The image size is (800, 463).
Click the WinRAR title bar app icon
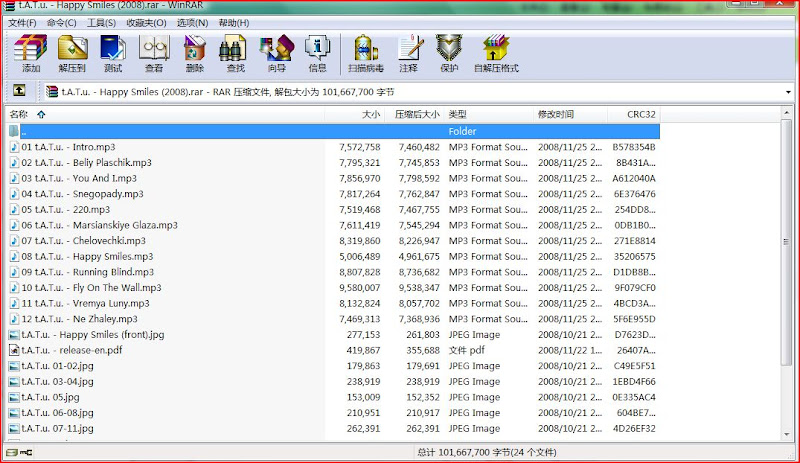pyautogui.click(x=9, y=5)
